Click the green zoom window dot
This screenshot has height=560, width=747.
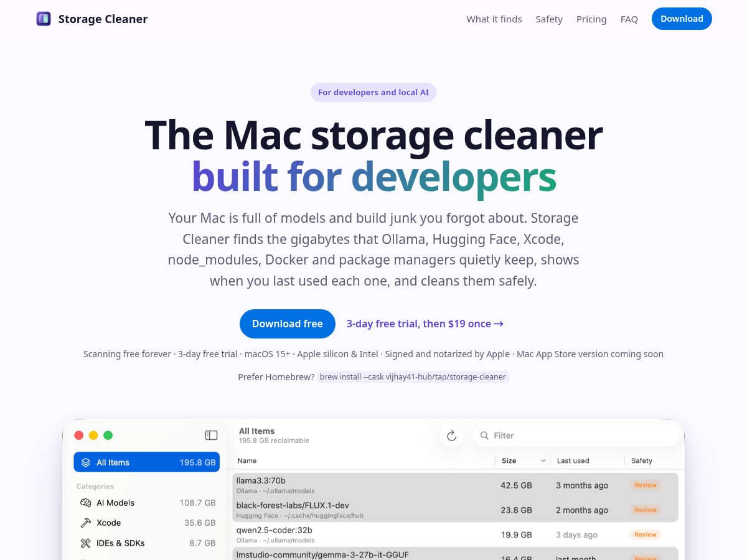[x=108, y=436]
